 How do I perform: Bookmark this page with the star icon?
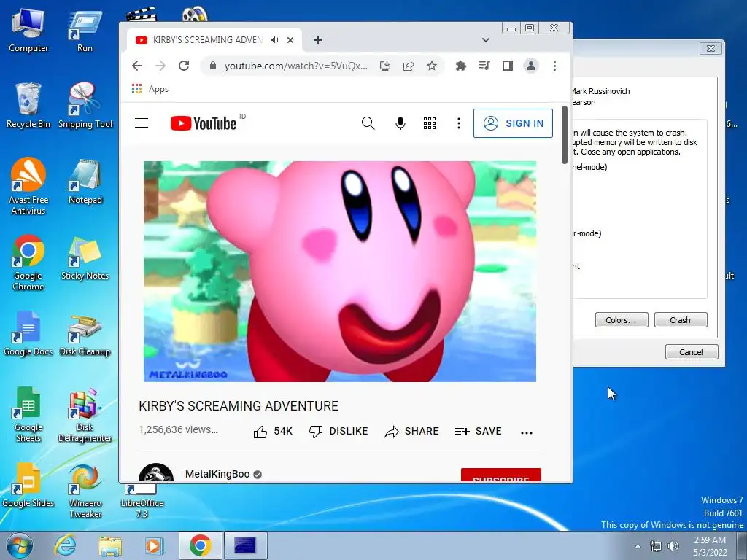[x=432, y=66]
